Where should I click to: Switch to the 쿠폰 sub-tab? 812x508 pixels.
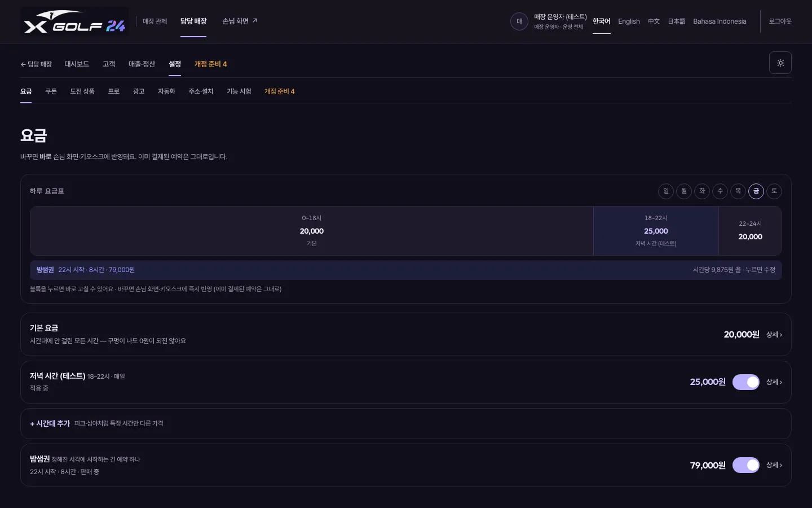[x=51, y=91]
